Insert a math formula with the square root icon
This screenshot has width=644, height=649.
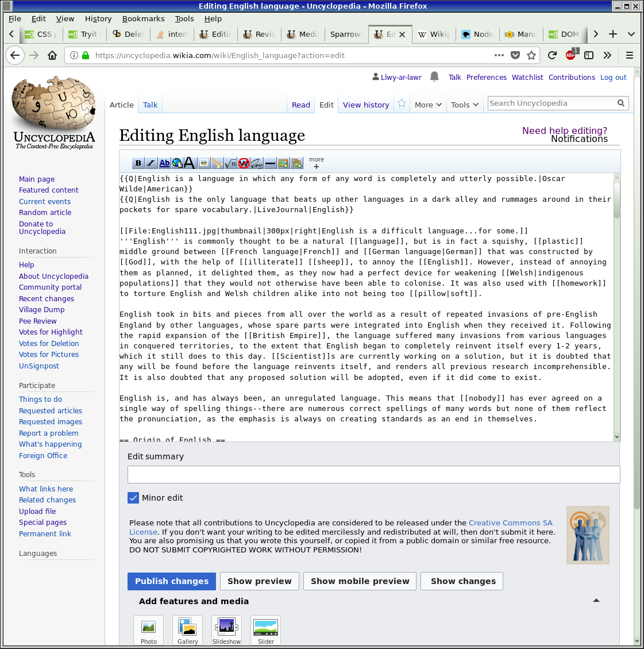coord(230,163)
